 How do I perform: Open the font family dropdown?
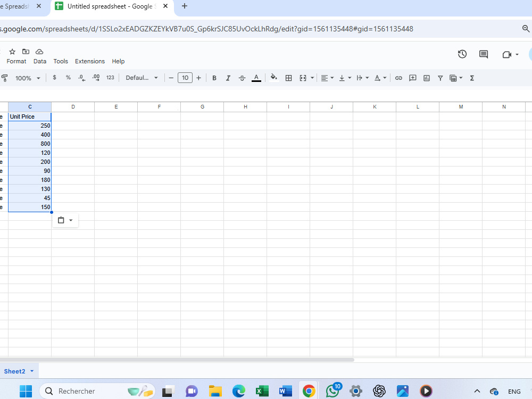[x=142, y=78]
